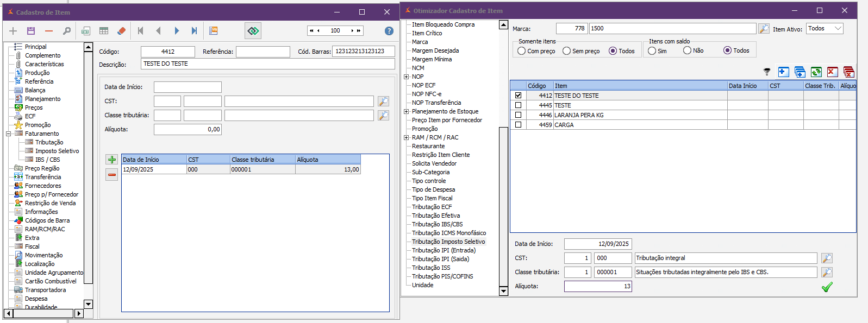
Task: Open the Tributação item under Faturamento
Action: coord(49,142)
